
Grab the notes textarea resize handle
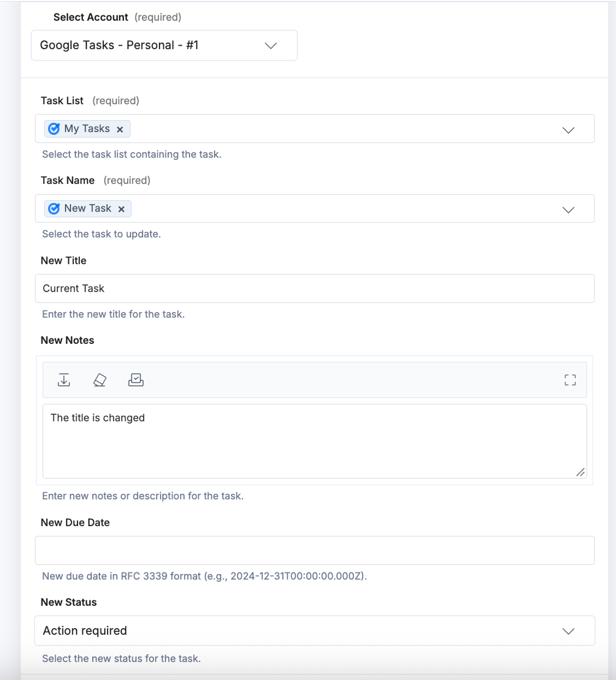581,472
